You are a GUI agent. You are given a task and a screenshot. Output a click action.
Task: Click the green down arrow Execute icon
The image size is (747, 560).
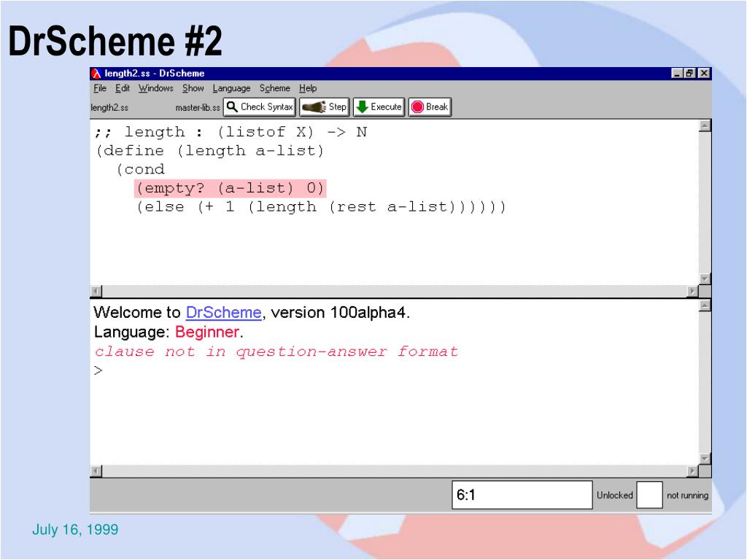(362, 106)
